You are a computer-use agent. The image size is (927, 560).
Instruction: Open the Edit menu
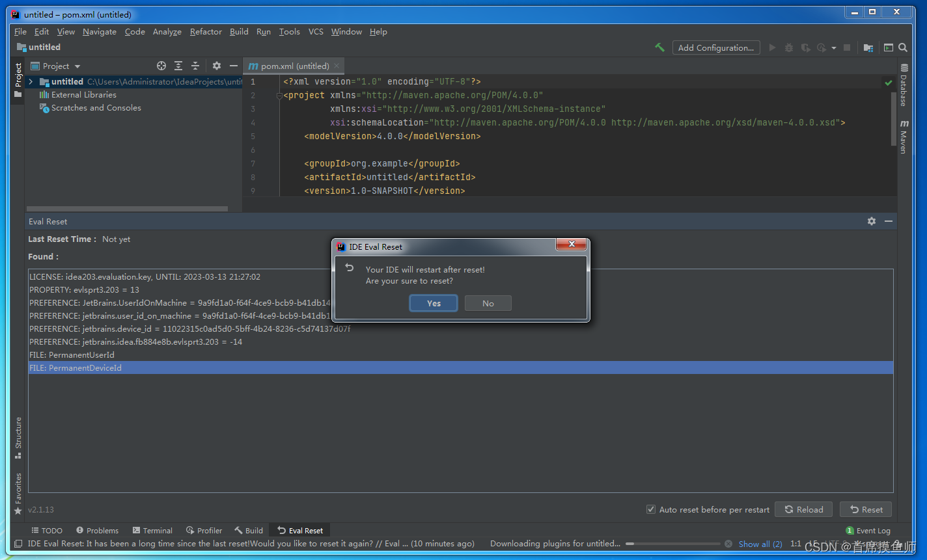click(x=42, y=31)
